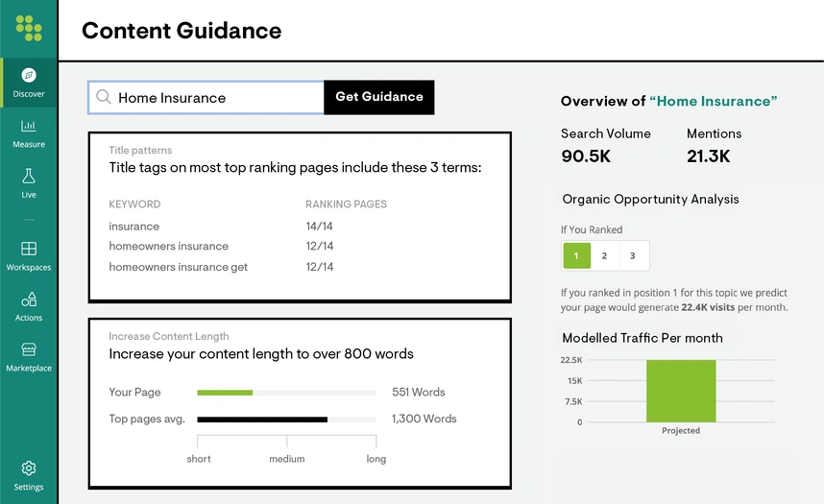Open the Live flask icon
Screen dimensions: 824x504
(x=29, y=176)
